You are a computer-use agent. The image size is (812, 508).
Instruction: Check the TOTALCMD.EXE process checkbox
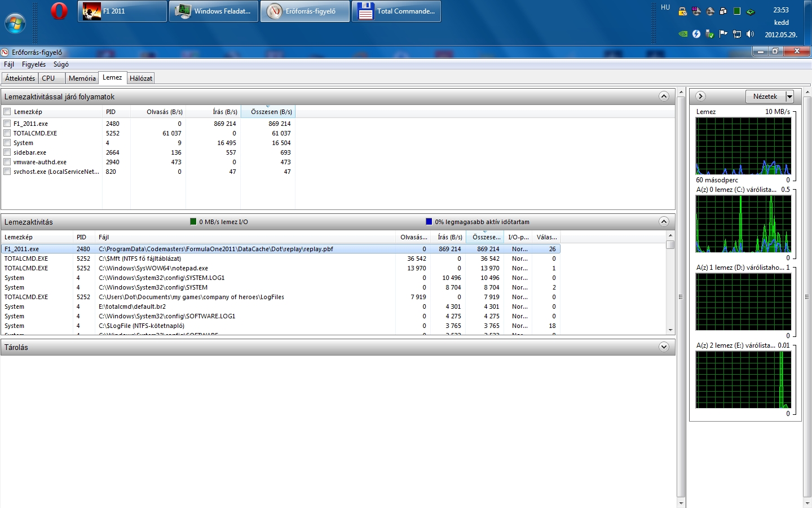(x=7, y=133)
